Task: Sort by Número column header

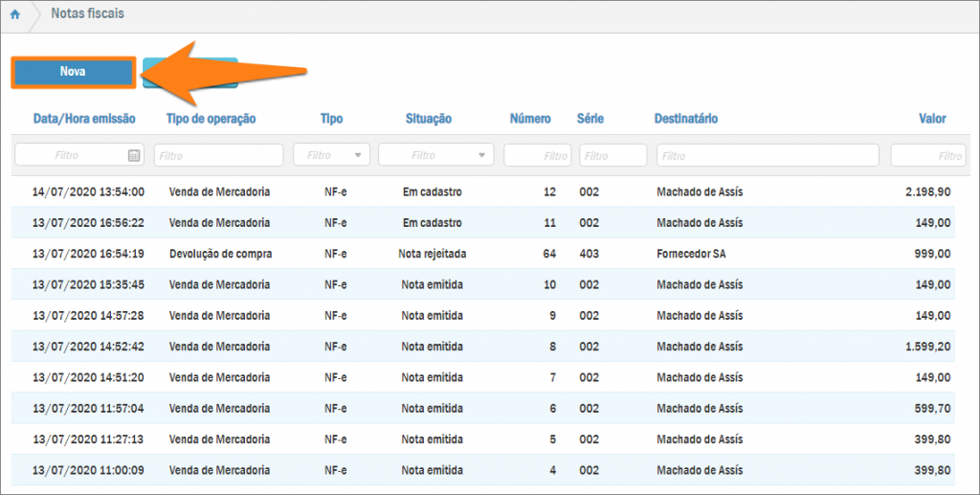Action: click(x=530, y=119)
